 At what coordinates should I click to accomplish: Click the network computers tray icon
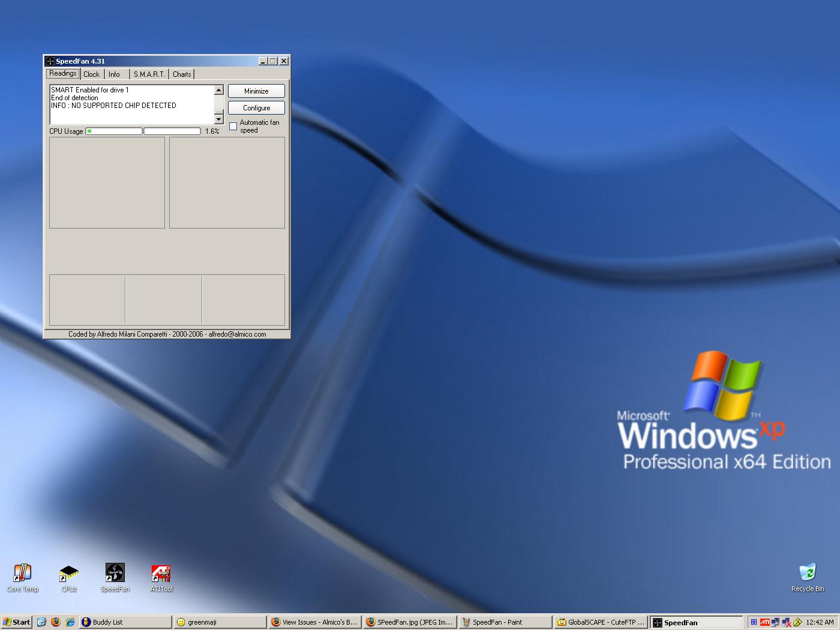tap(775, 622)
